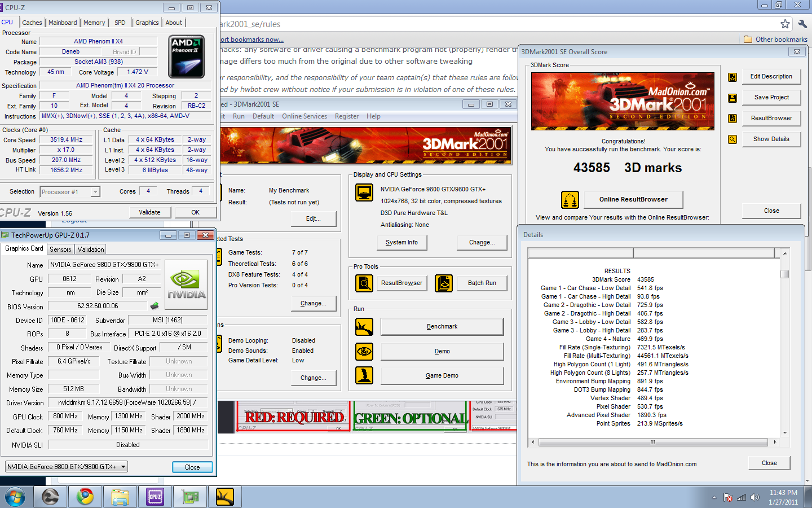This screenshot has width=812, height=508.
Task: Click Benchmark run button
Action: [442, 326]
